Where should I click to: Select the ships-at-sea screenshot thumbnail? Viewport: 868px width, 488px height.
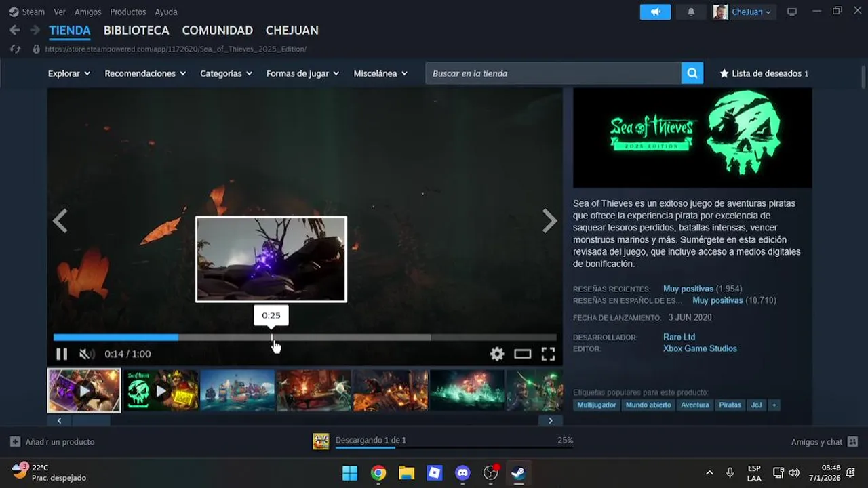(237, 390)
